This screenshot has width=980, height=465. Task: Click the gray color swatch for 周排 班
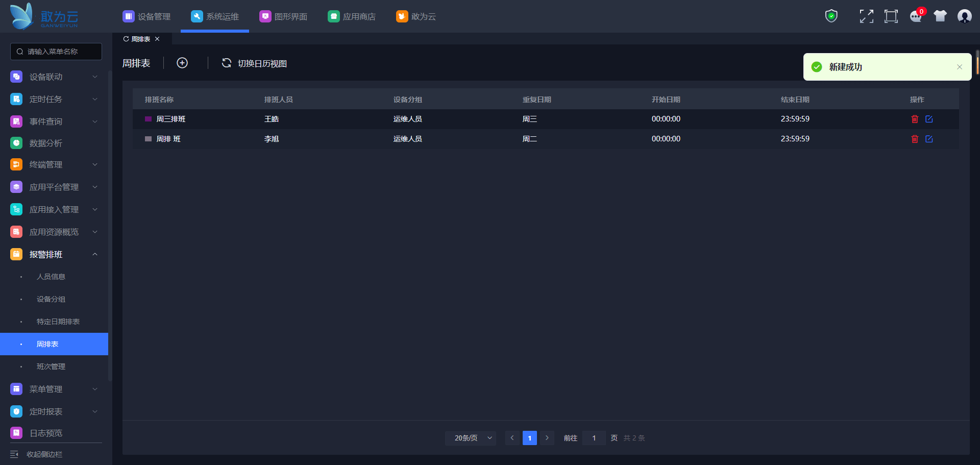(x=148, y=139)
